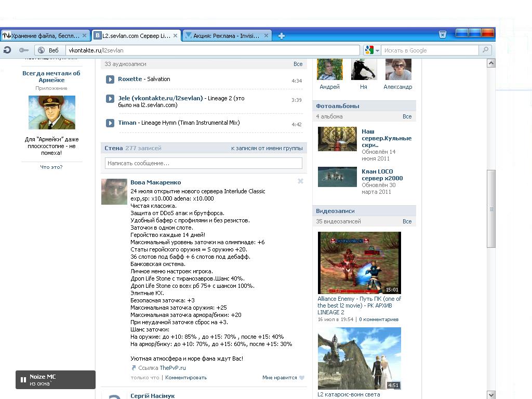The image size is (532, 399).
Task: Click Комментировать under the post
Action: (186, 378)
